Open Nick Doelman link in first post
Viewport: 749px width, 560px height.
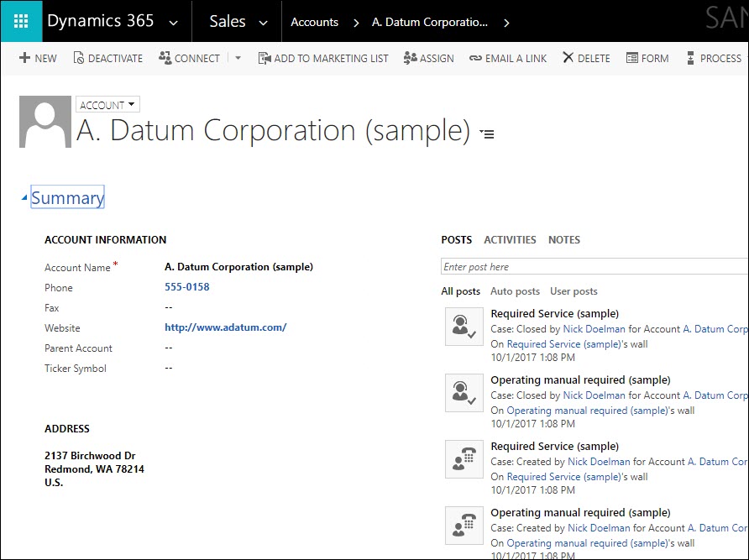point(594,329)
